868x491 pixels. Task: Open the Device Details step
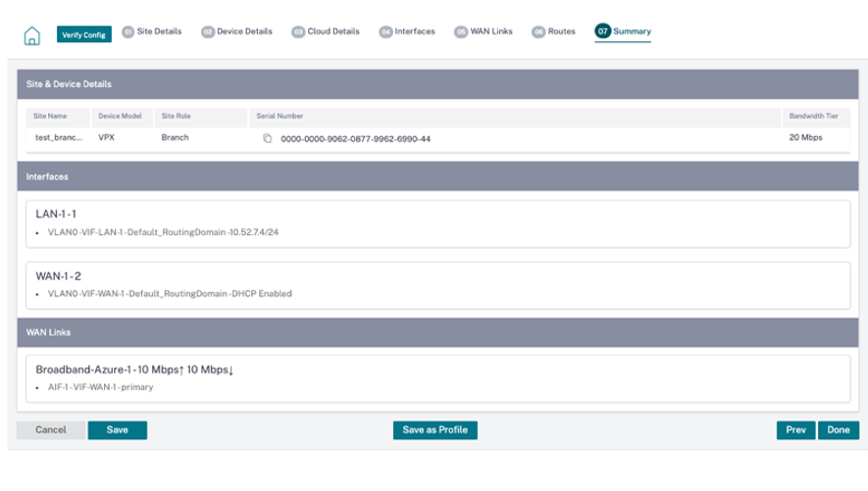coord(237,31)
